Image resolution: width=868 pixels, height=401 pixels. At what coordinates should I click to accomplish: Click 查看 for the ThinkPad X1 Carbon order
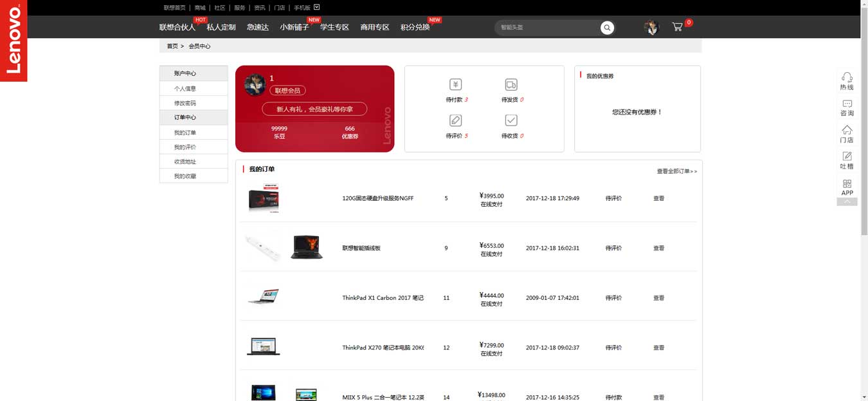click(x=659, y=298)
